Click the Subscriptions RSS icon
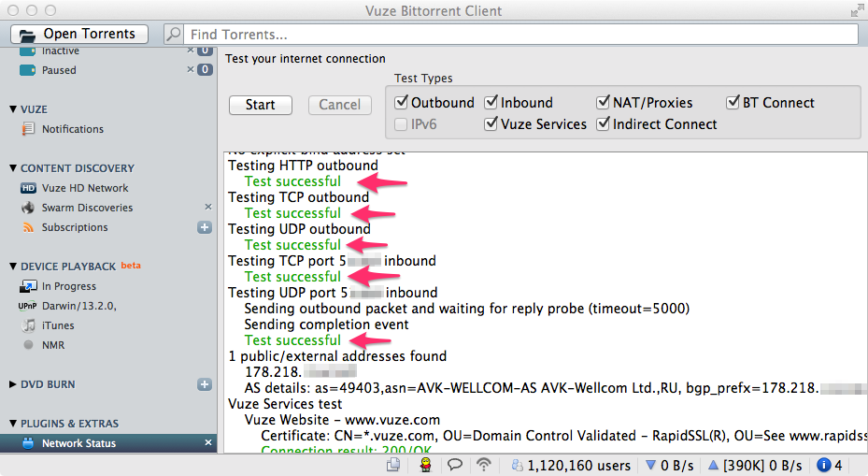This screenshot has width=868, height=476. [28, 227]
